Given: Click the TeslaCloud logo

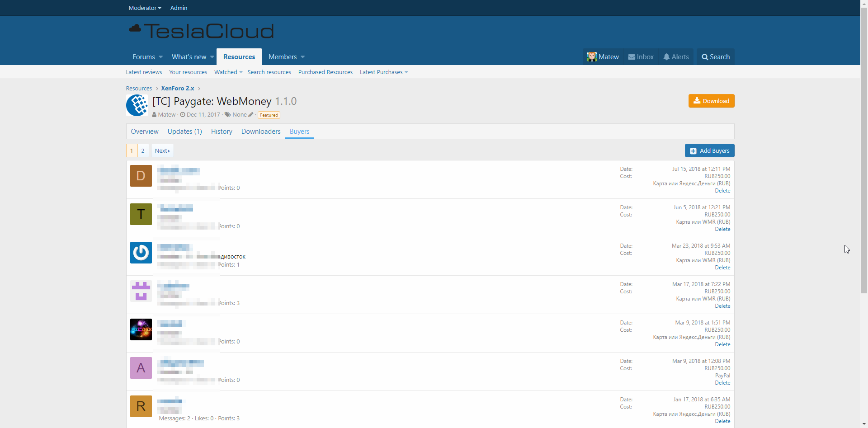Looking at the screenshot, I should (201, 31).
